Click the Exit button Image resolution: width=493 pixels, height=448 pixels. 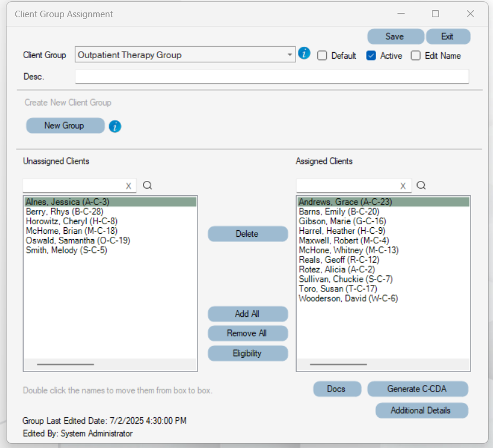(x=448, y=36)
